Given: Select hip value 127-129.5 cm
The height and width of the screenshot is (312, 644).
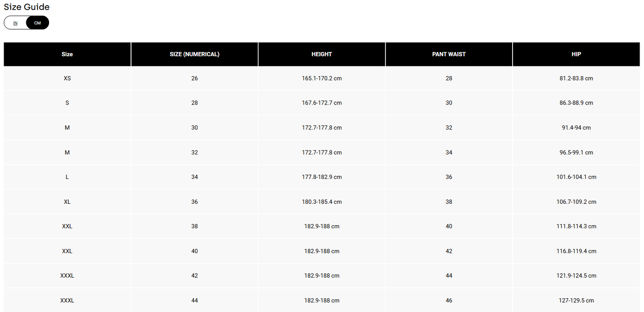Looking at the screenshot, I should (576, 301).
